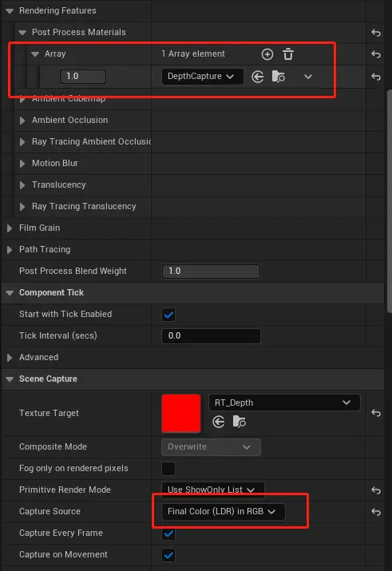Reset Texture Target to default

376,413
